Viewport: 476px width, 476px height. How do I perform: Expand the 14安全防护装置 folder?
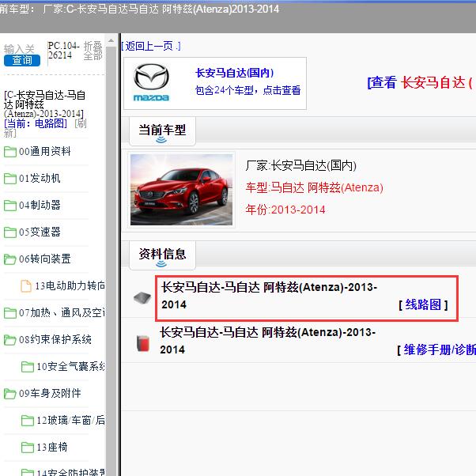coord(70,472)
